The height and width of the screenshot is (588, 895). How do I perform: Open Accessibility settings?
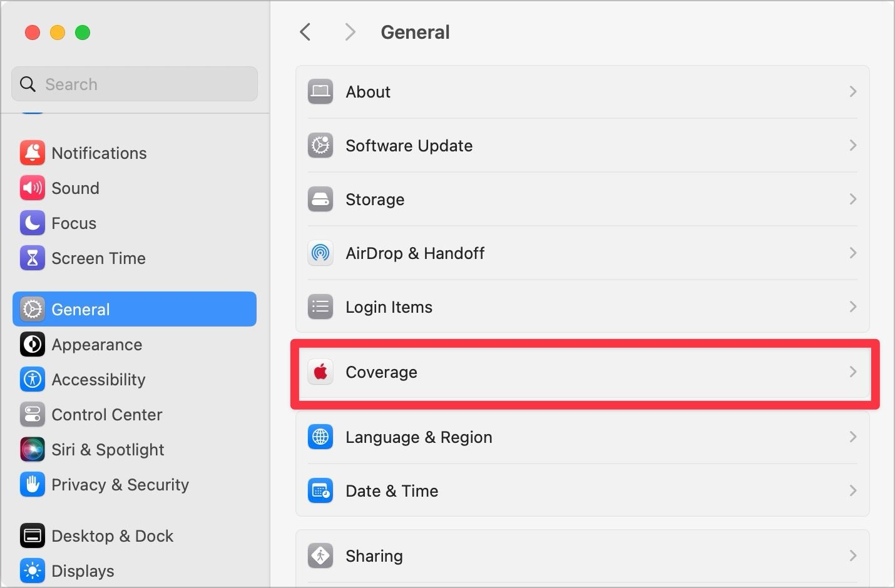[98, 380]
